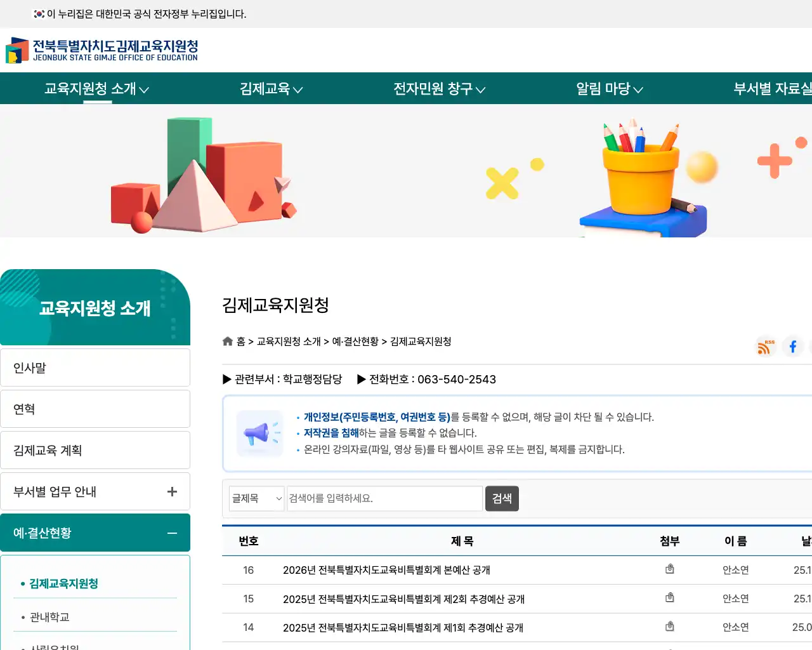
Task: Select 관내학교 in the sidebar list
Action: pos(49,616)
